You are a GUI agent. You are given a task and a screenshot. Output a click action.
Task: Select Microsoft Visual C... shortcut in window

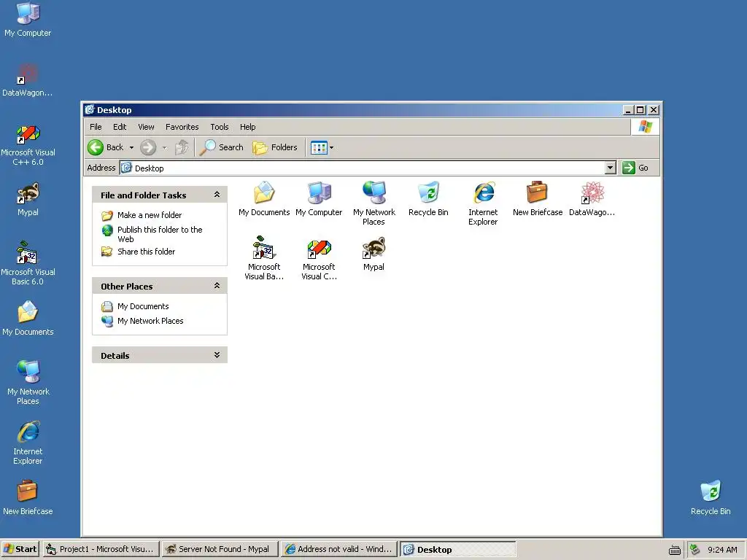[319, 258]
